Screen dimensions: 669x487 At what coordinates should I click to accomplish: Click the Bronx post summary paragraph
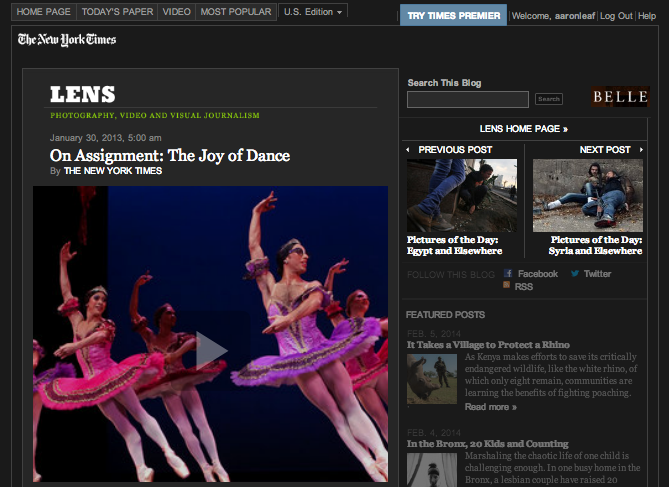[553, 468]
